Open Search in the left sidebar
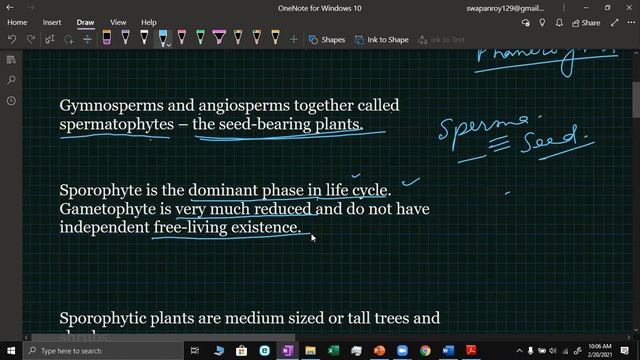Viewport: 640px width, 360px height. [x=11, y=80]
